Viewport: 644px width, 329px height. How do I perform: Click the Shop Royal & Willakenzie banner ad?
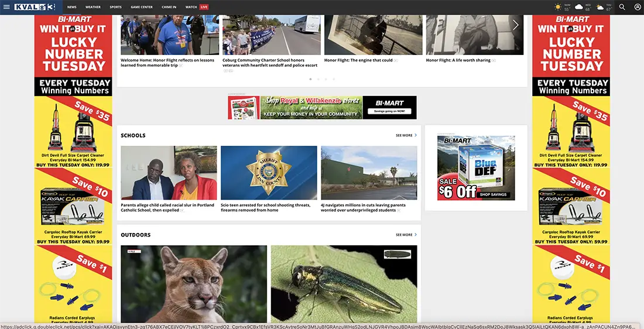pyautogui.click(x=323, y=108)
